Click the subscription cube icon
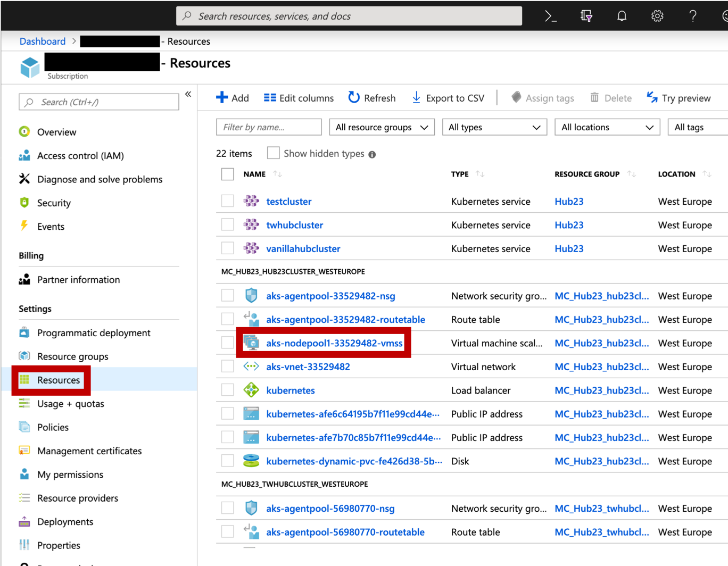 pos(30,67)
